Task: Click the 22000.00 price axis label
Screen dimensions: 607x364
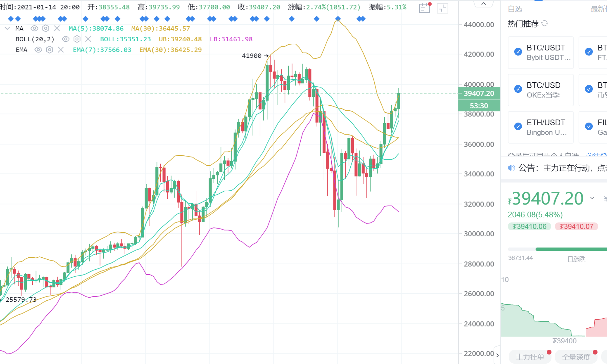Action: click(479, 354)
